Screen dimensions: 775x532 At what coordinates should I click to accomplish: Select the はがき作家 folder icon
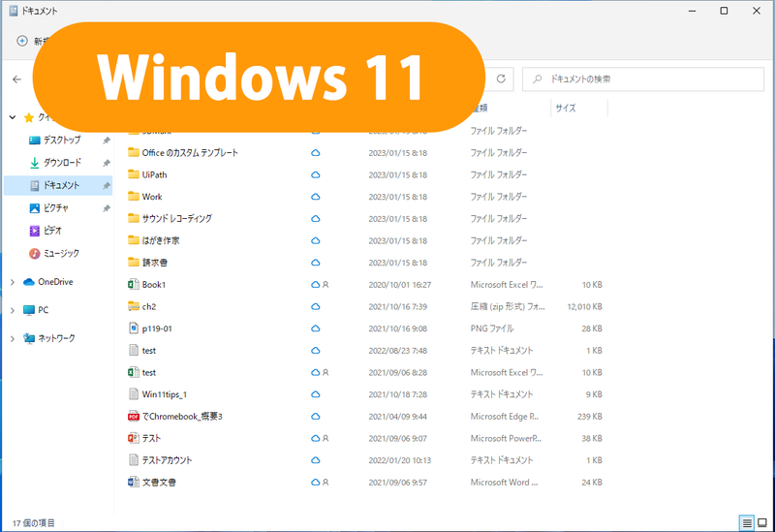(134, 240)
